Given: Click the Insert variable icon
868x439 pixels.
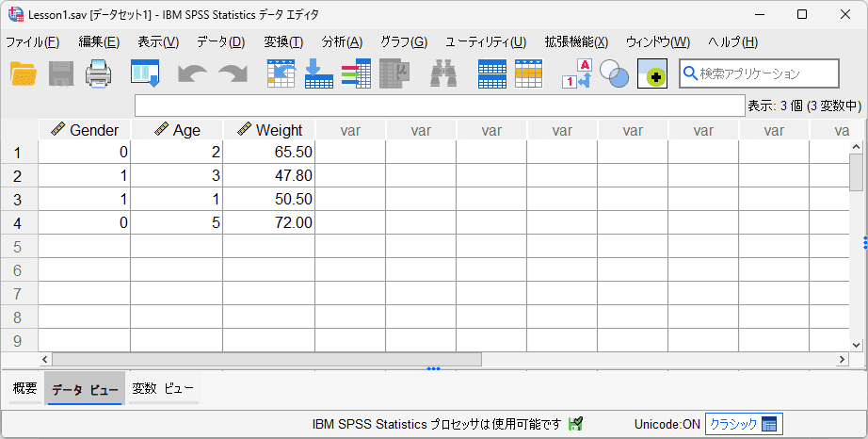Looking at the screenshot, I should click(x=529, y=73).
